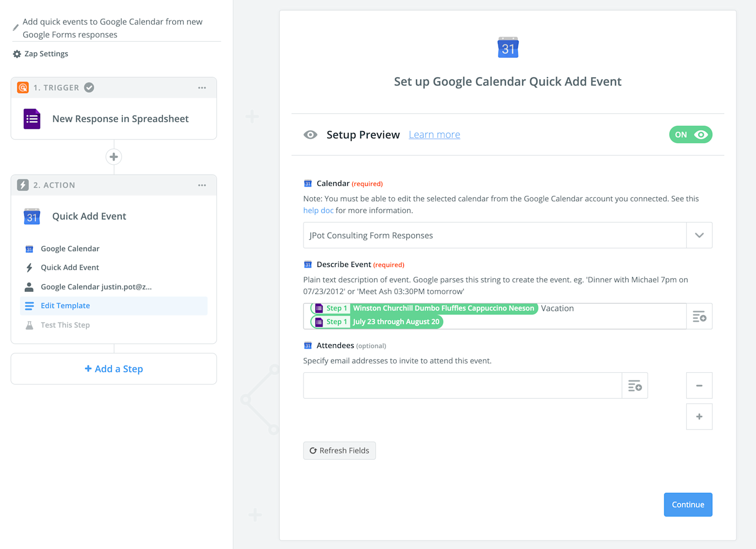Click the Winston Churchill field pill
756x549 pixels.
[424, 308]
